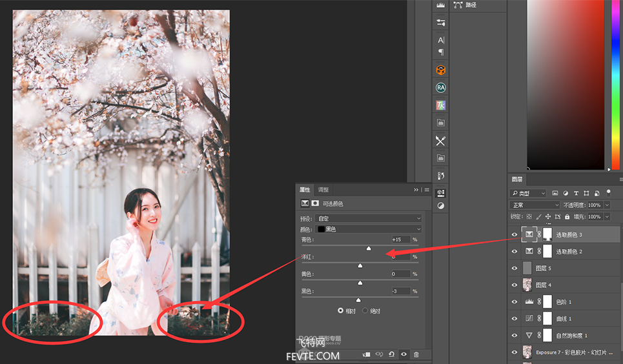Open the blend mode dropdown 正常
Viewport: 623px width, 364px height.
click(x=536, y=205)
